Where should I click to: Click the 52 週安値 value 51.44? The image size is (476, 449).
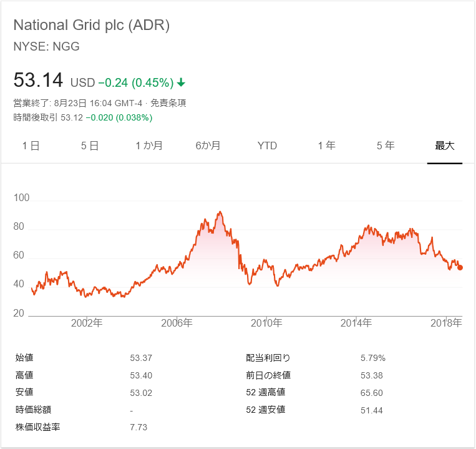[372, 410]
